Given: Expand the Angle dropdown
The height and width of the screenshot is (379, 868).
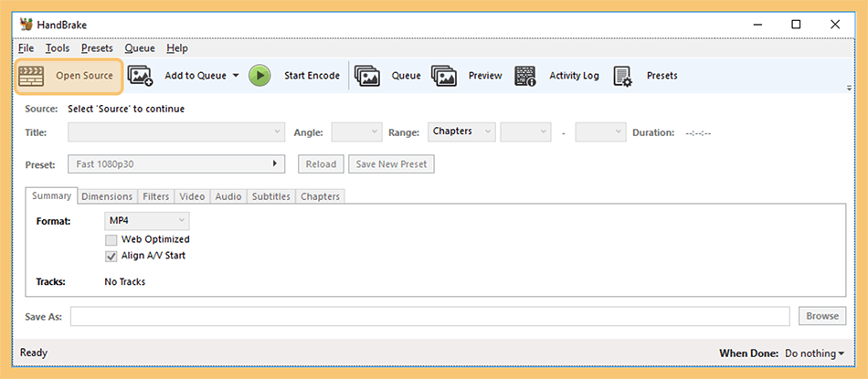Looking at the screenshot, I should coord(356,132).
